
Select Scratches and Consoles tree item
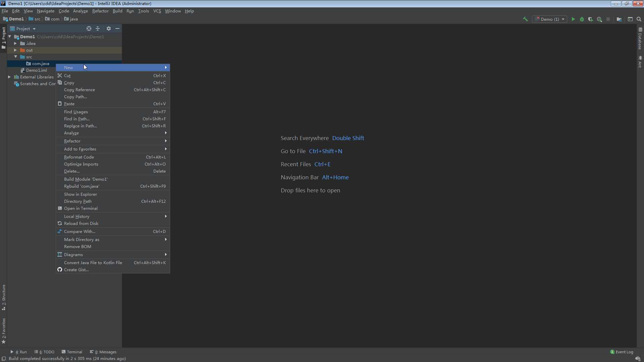click(x=35, y=83)
